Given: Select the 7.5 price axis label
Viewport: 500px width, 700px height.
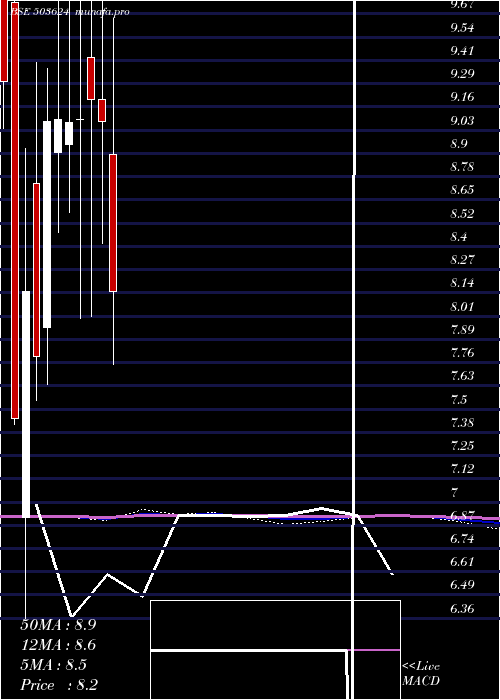Looking at the screenshot, I should coord(459,400).
